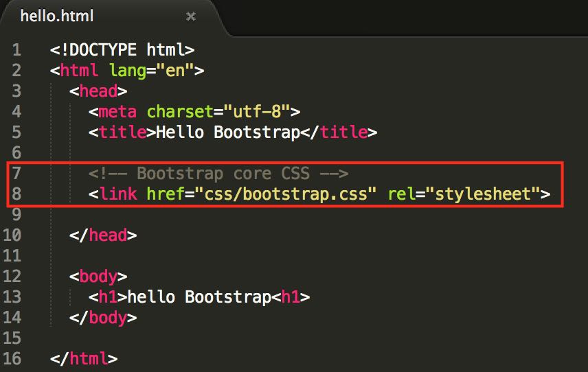The image size is (588, 372).
Task: Click the html tag name on line 2
Action: (79, 71)
